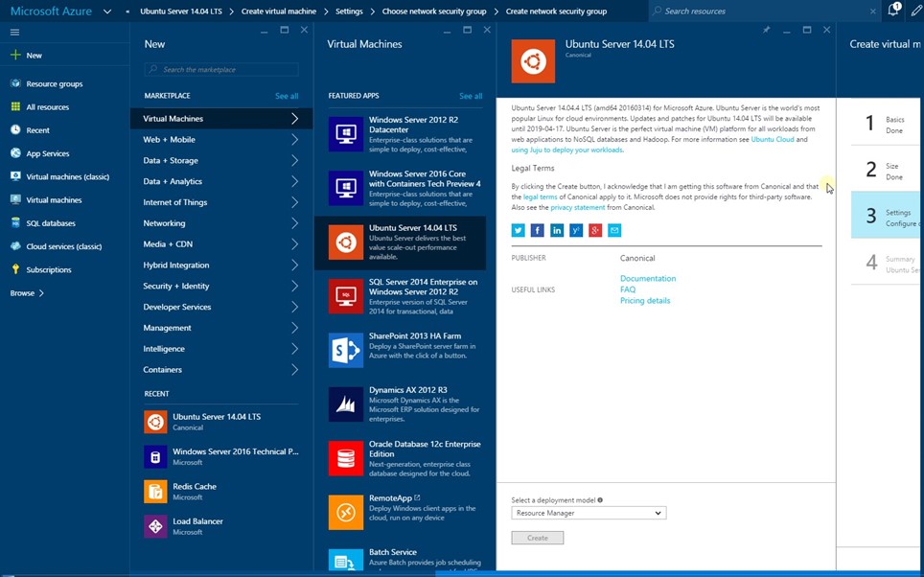
Task: Open Pricing details link
Action: (645, 301)
